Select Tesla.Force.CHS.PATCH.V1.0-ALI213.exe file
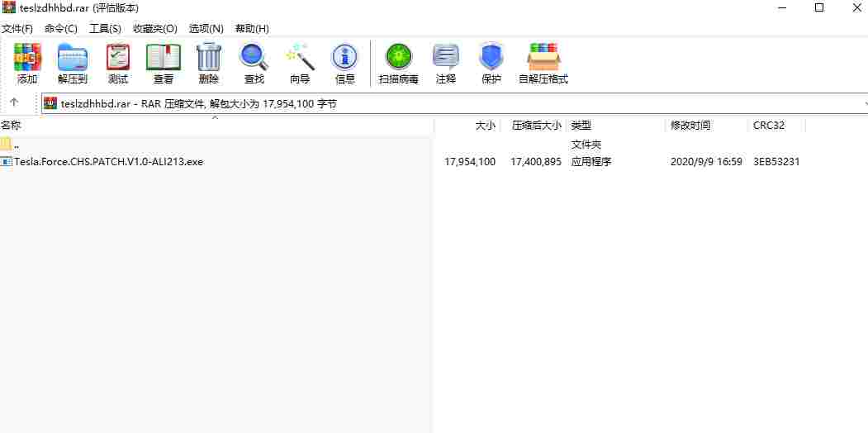The image size is (868, 433). pos(108,162)
